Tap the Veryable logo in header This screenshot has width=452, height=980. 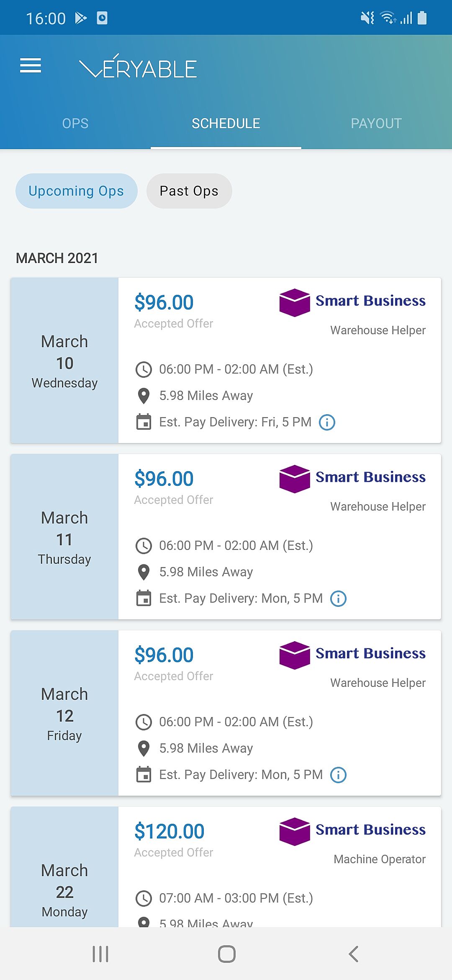tap(138, 66)
